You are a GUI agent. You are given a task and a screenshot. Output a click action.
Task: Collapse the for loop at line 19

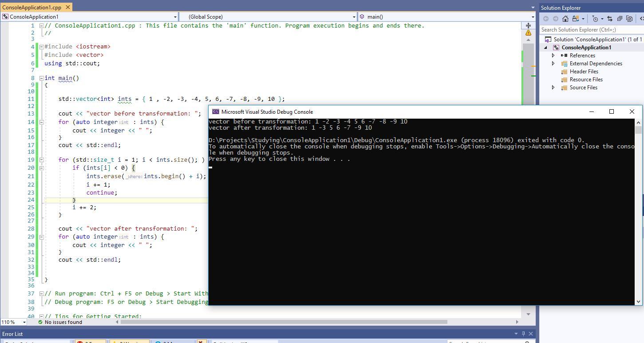pos(41,160)
